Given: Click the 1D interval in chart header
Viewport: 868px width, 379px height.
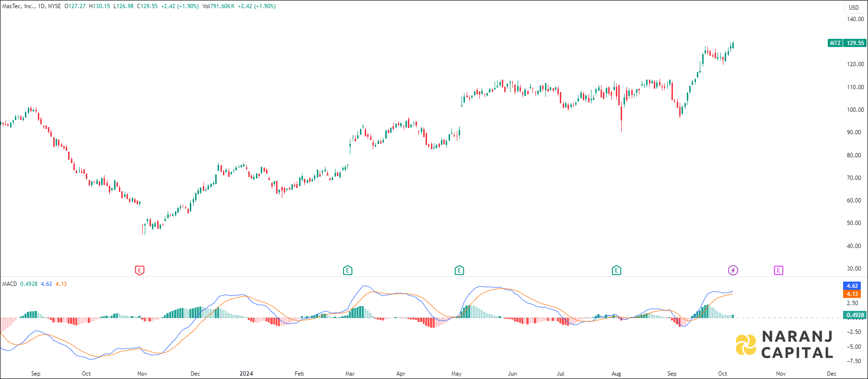Looking at the screenshot, I should coord(41,6).
